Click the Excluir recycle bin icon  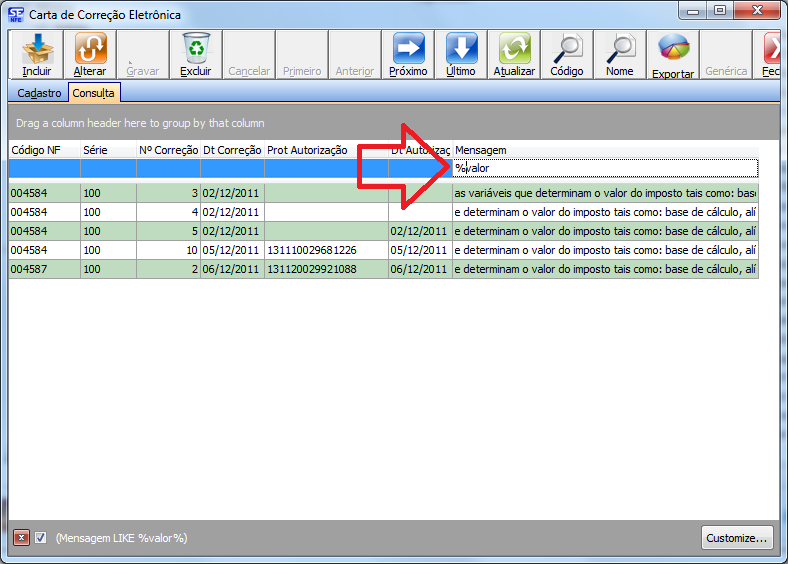(196, 54)
